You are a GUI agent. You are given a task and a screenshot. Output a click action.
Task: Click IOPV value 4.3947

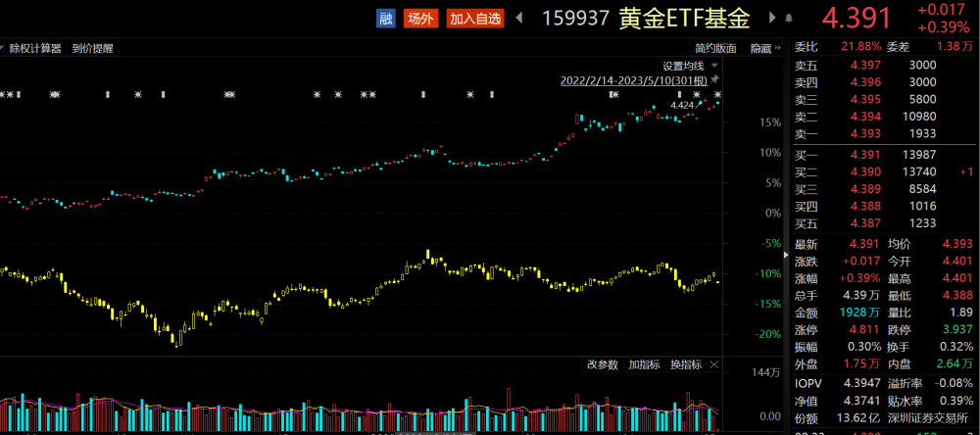point(862,383)
